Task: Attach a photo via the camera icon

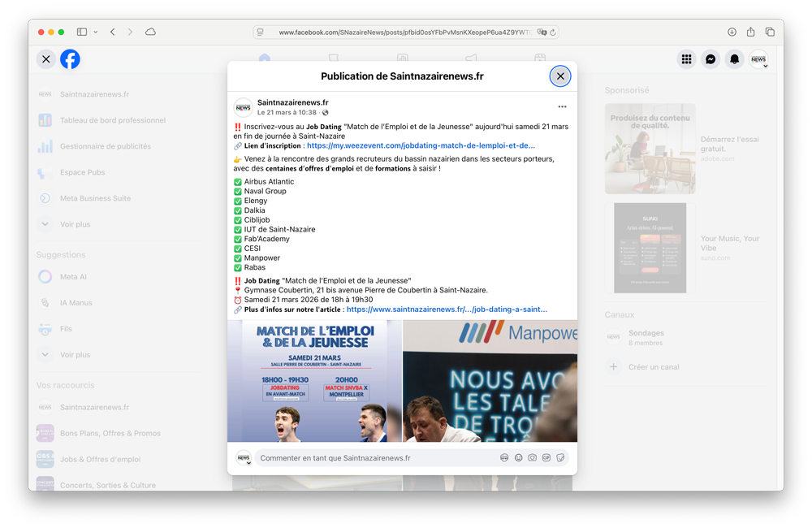Action: click(532, 457)
